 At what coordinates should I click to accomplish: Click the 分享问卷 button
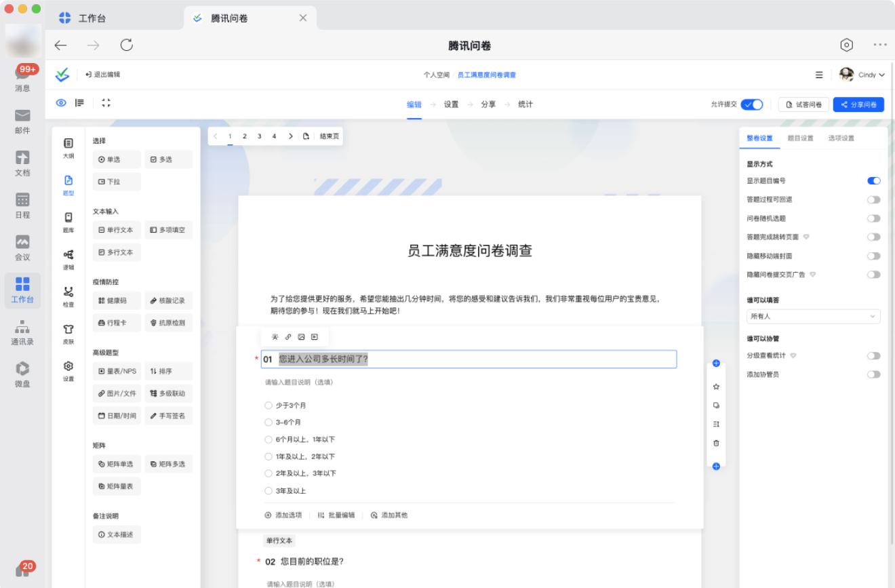coord(858,104)
